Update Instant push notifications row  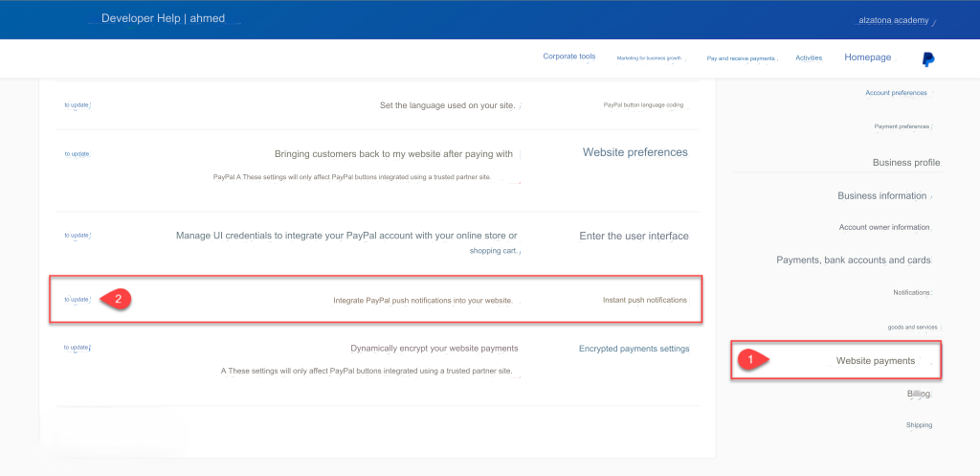pyautogui.click(x=77, y=299)
